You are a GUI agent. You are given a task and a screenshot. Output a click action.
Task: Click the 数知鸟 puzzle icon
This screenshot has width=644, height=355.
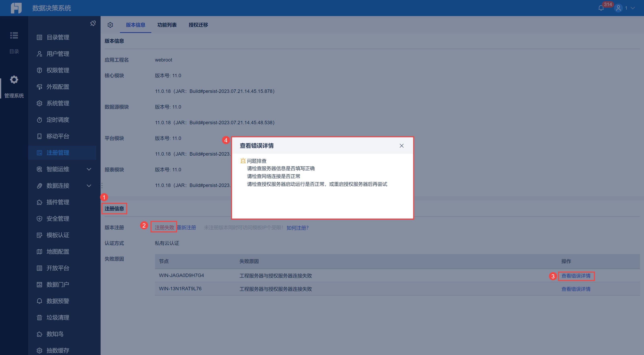(x=39, y=334)
